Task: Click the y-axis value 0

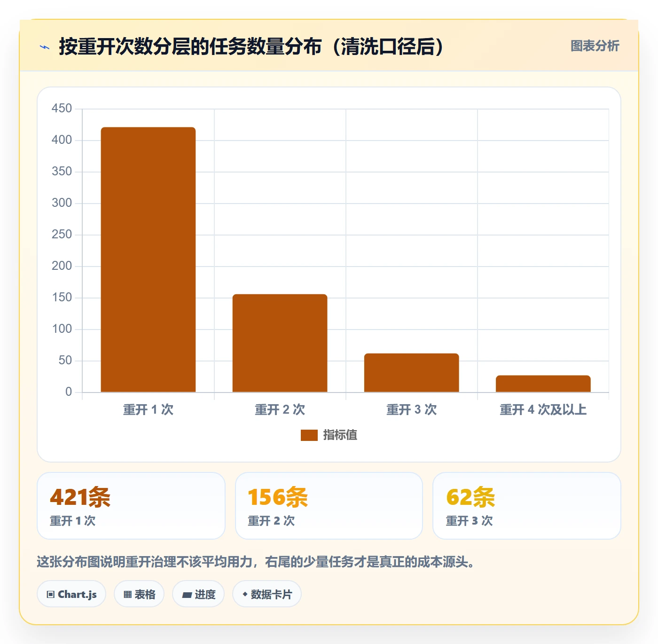Action: pos(69,392)
